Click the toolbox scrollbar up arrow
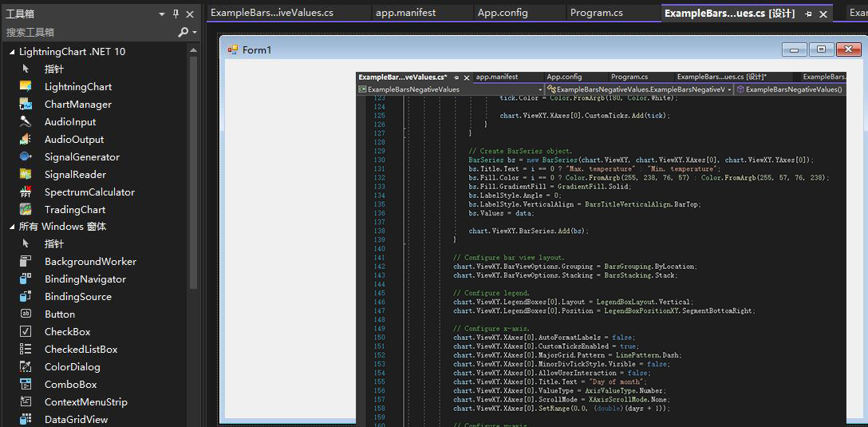Image resolution: width=868 pixels, height=427 pixels. 193,50
